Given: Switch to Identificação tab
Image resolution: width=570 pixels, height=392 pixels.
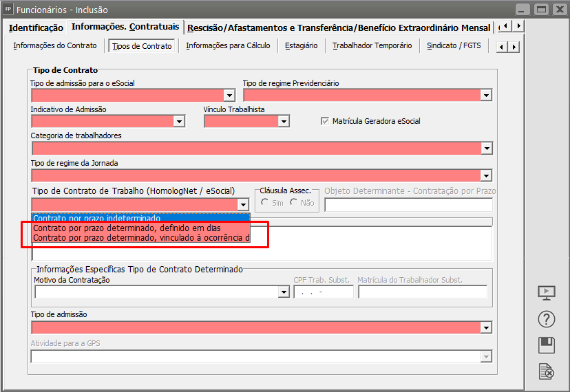Looking at the screenshot, I should pos(36,28).
